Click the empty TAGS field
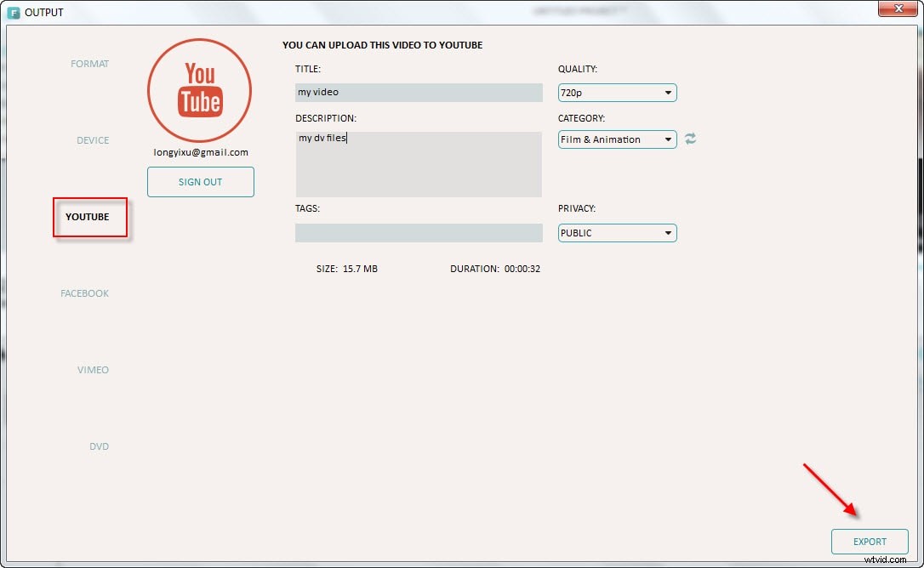The image size is (924, 568). [x=419, y=232]
